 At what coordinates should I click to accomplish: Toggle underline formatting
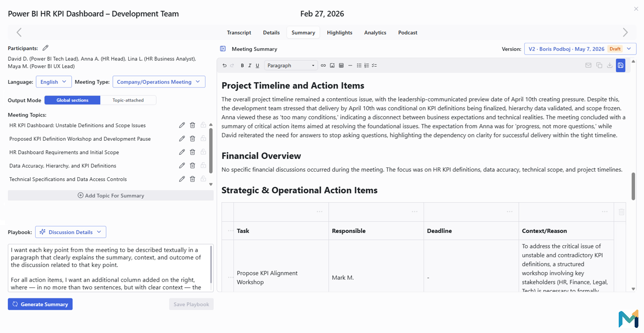pyautogui.click(x=257, y=65)
